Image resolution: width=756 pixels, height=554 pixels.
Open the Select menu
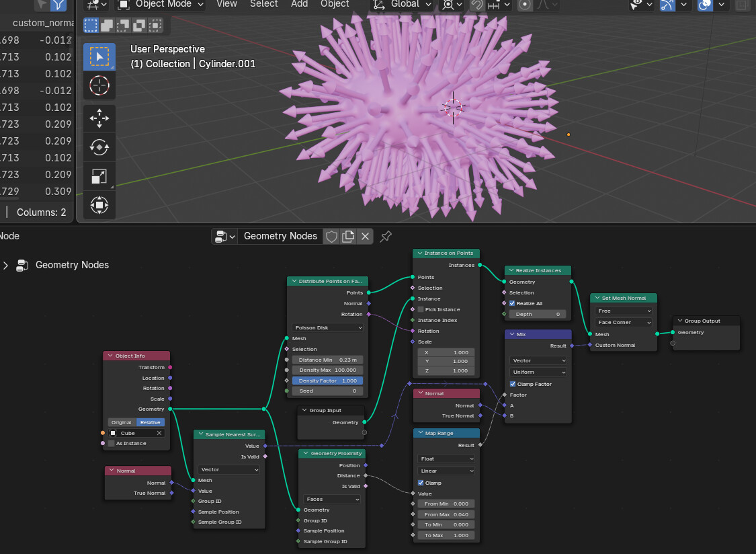(263, 4)
